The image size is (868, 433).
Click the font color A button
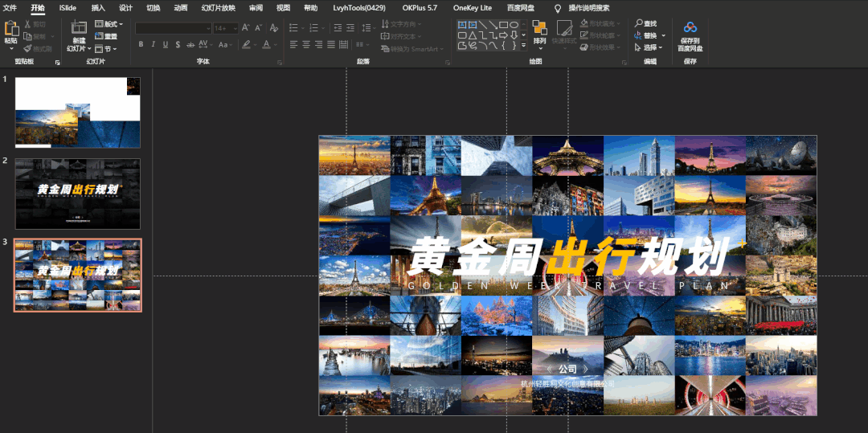pyautogui.click(x=266, y=44)
